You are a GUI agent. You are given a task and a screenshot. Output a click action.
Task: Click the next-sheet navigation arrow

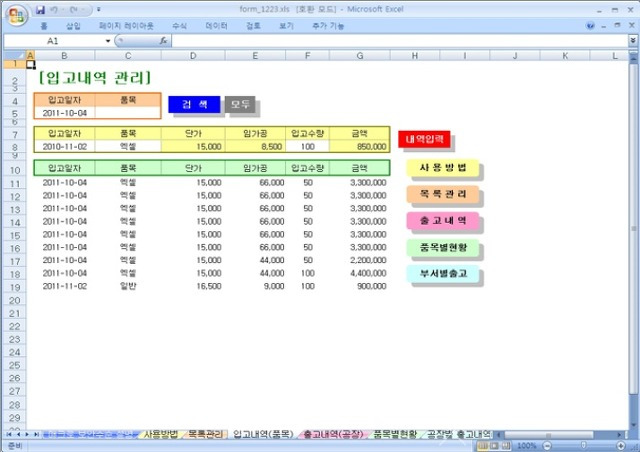point(27,434)
